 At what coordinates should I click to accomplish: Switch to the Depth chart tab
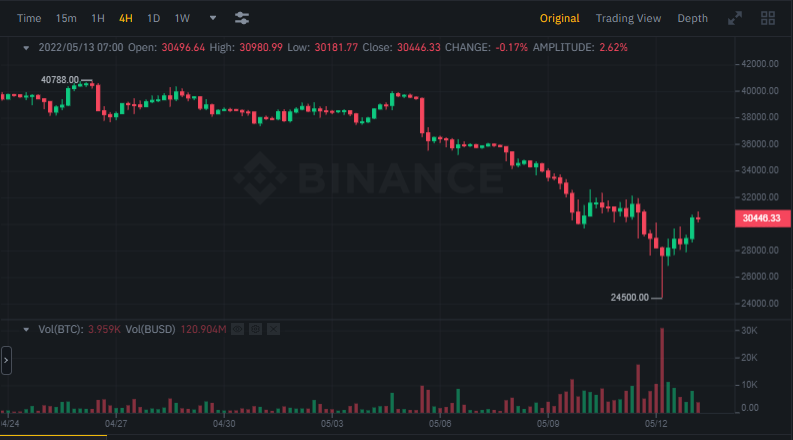pos(692,18)
